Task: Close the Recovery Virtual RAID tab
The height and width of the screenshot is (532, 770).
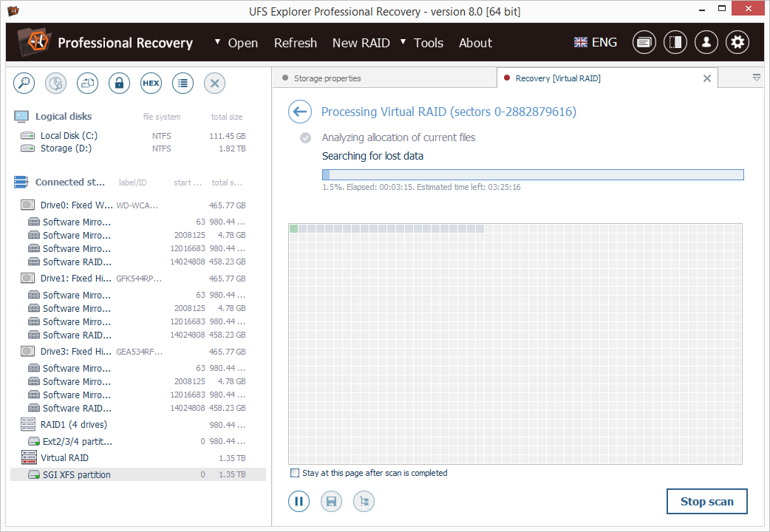Action: click(707, 78)
